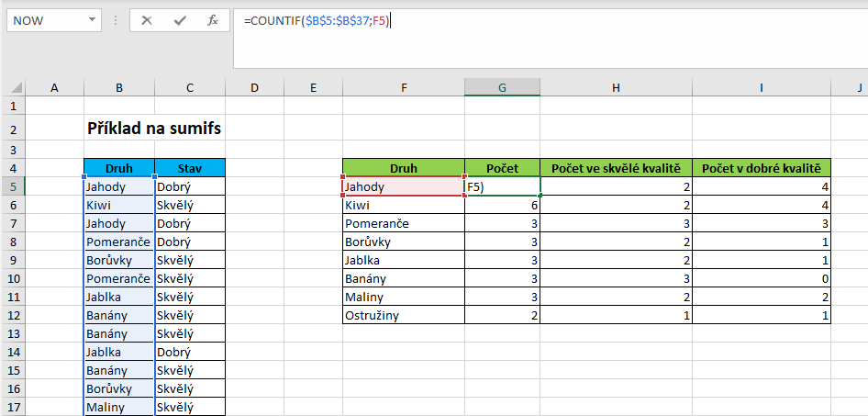Open the Insert Function fx dialog
The image size is (868, 416).
[x=213, y=21]
